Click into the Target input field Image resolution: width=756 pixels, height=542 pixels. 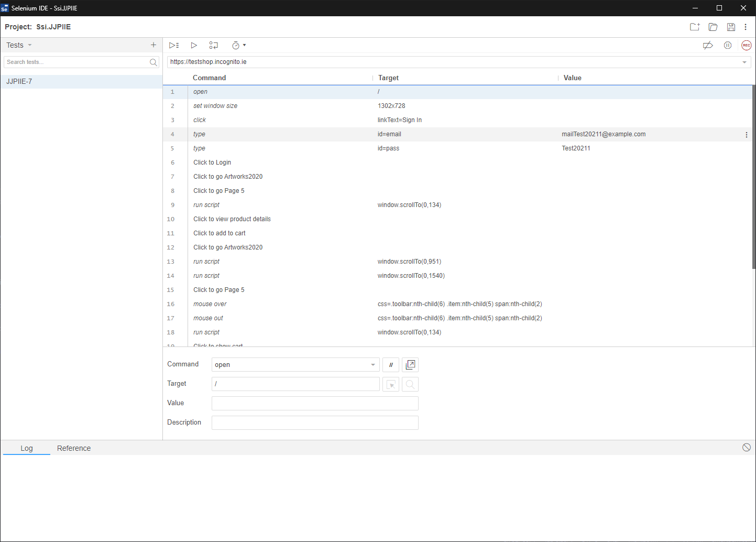tap(295, 384)
